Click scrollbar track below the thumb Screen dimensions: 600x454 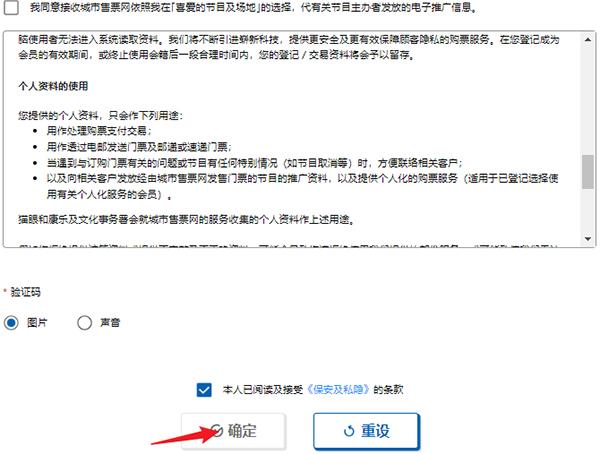point(588,211)
